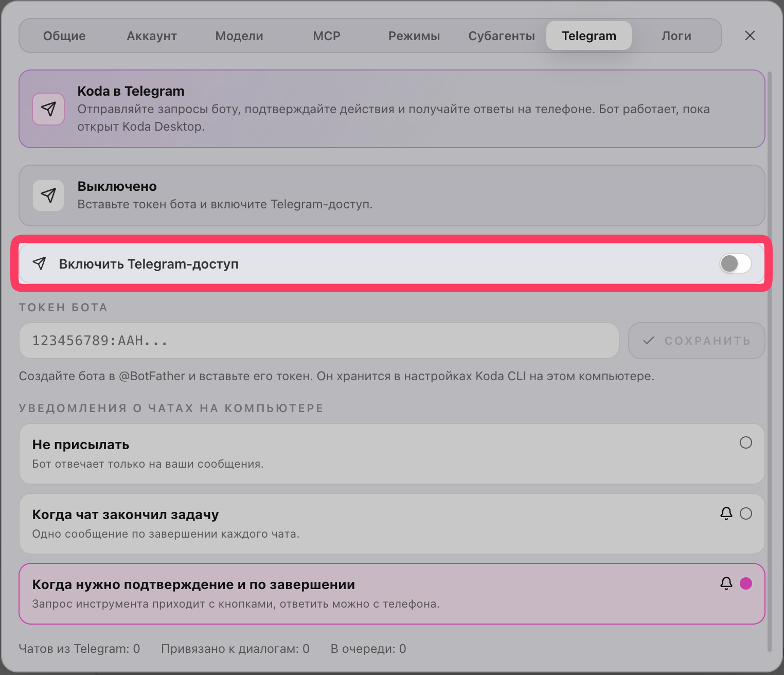Select the Когда чат закончил задачу radio button

(746, 513)
